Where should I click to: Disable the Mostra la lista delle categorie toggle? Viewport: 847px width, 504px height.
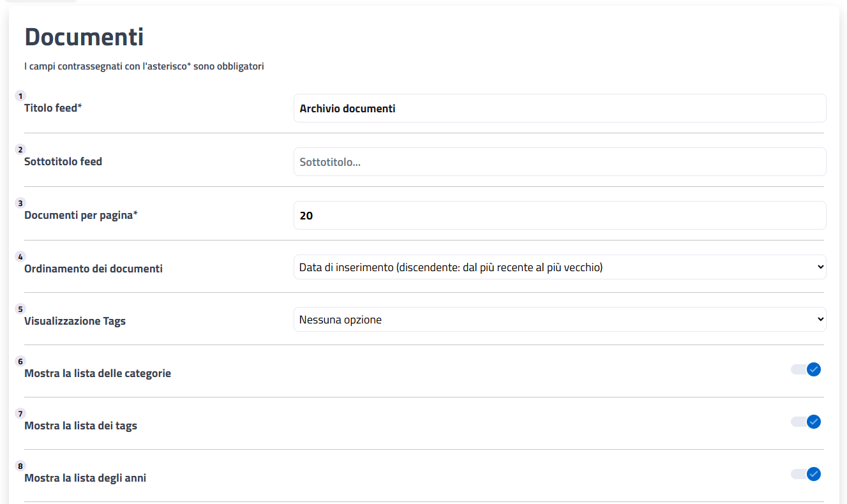coord(806,369)
